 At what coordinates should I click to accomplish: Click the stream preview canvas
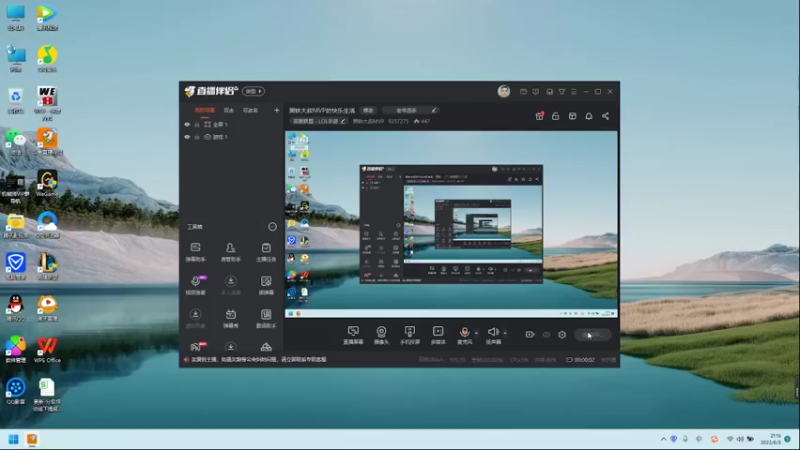click(451, 224)
